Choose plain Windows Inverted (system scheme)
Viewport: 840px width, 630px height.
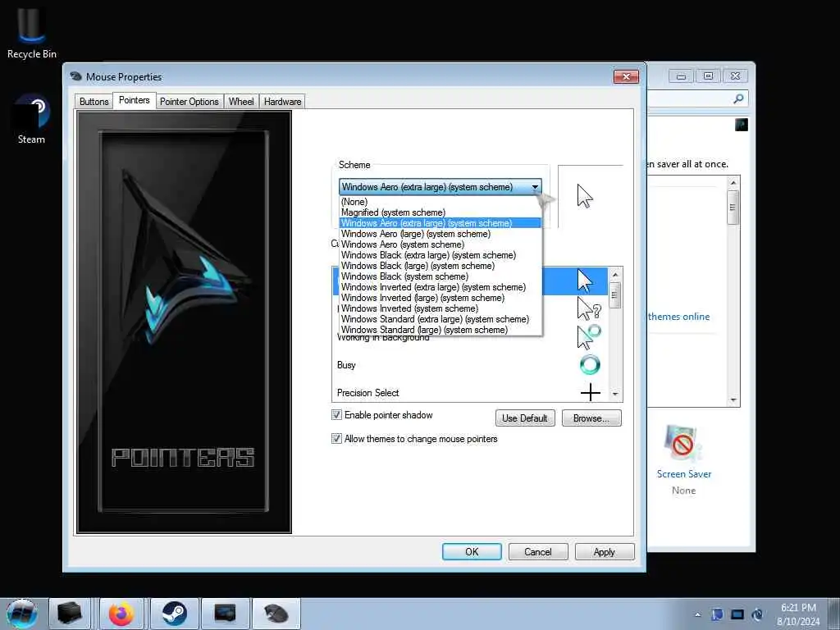click(x=441, y=309)
